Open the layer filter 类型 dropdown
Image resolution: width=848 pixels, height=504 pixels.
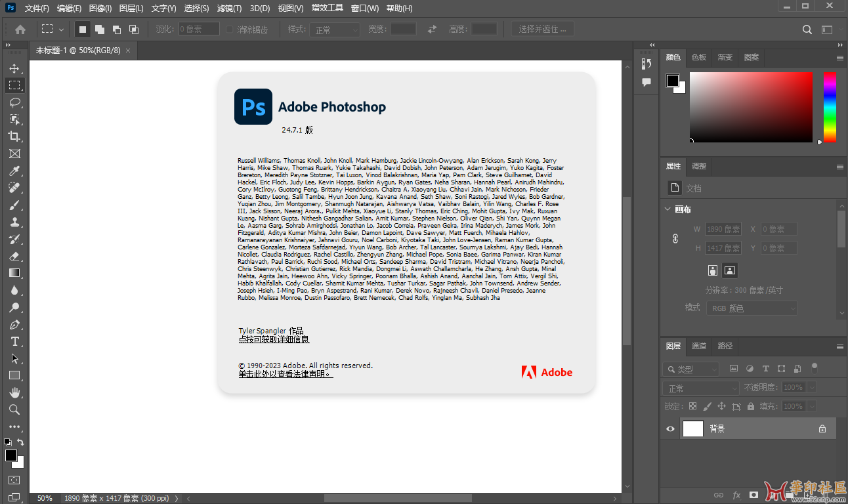(691, 369)
